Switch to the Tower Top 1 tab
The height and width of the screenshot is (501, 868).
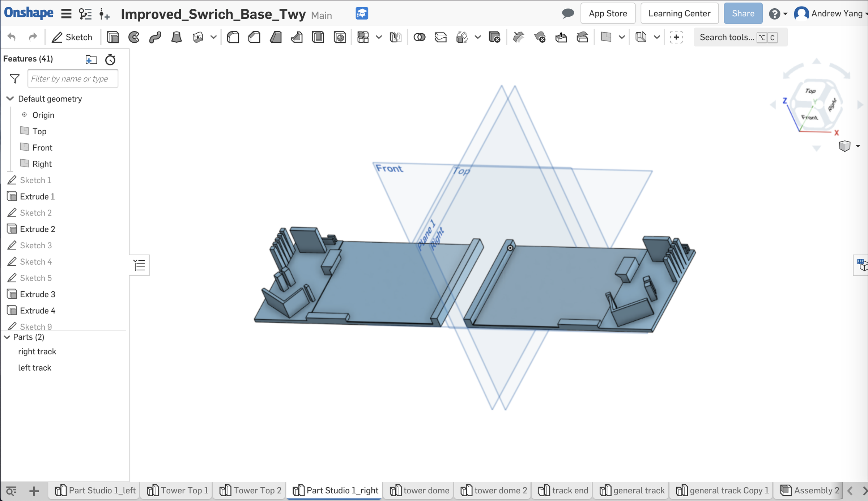[176, 491]
